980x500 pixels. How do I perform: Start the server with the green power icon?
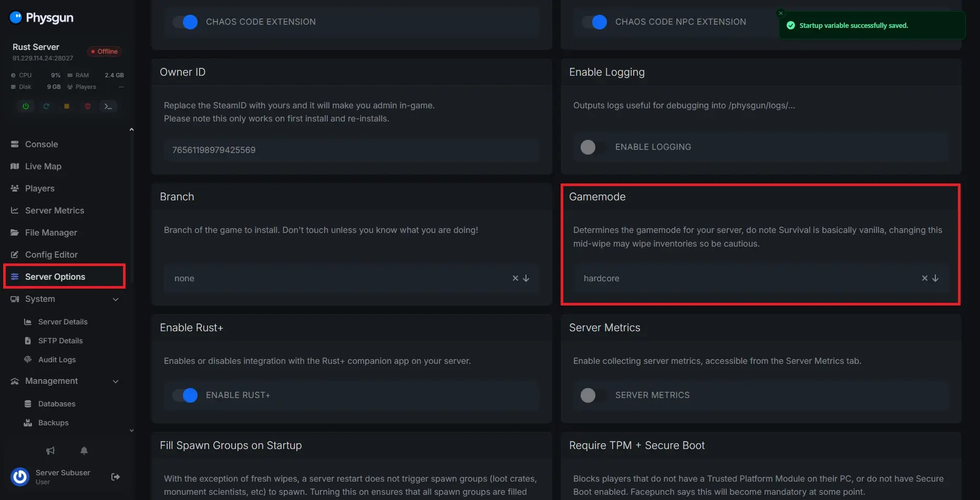pyautogui.click(x=25, y=106)
